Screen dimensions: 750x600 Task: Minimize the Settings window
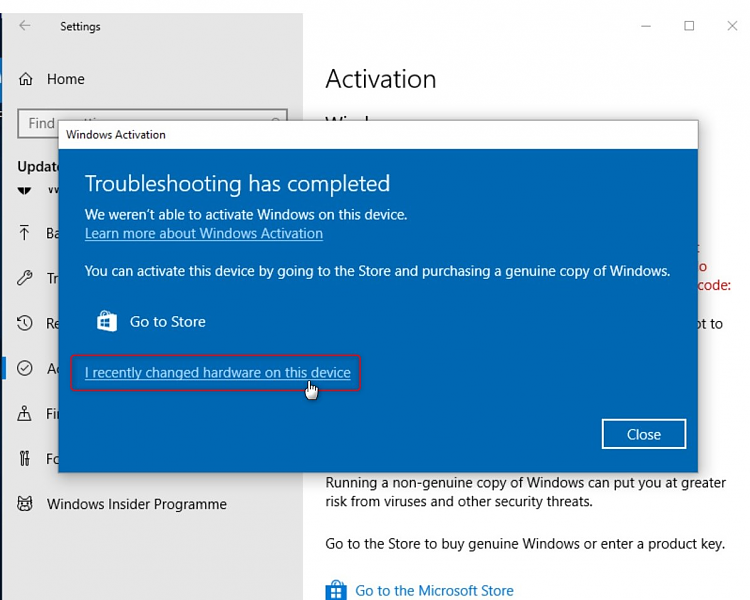[x=646, y=26]
